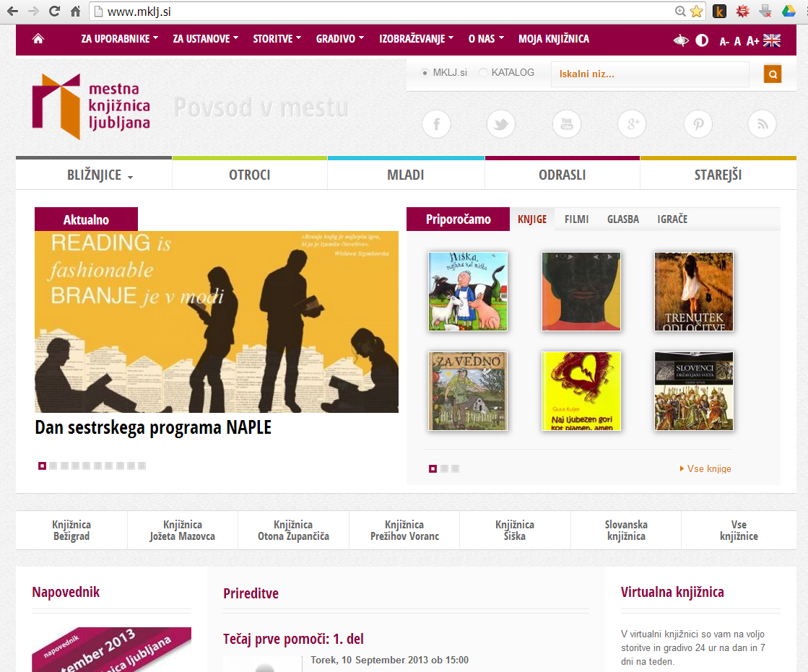Expand the ZA USTANOVE menu

206,39
